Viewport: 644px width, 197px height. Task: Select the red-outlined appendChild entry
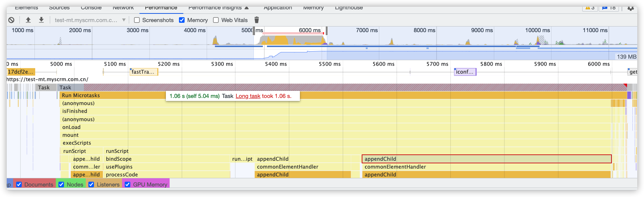pos(487,159)
